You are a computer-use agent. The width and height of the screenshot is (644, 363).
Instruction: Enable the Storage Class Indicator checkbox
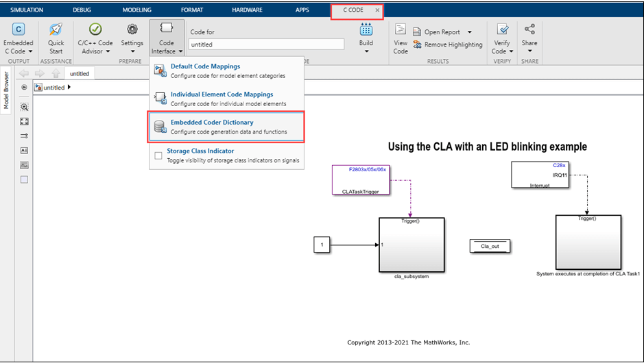(158, 155)
